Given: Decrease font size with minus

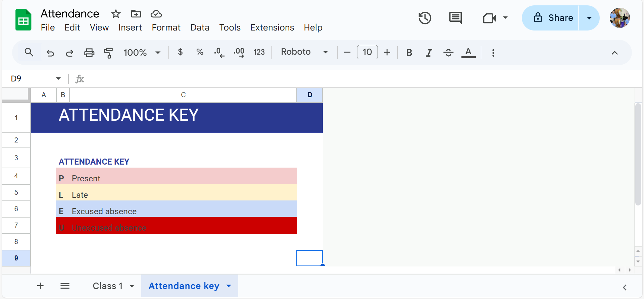Looking at the screenshot, I should pyautogui.click(x=347, y=52).
